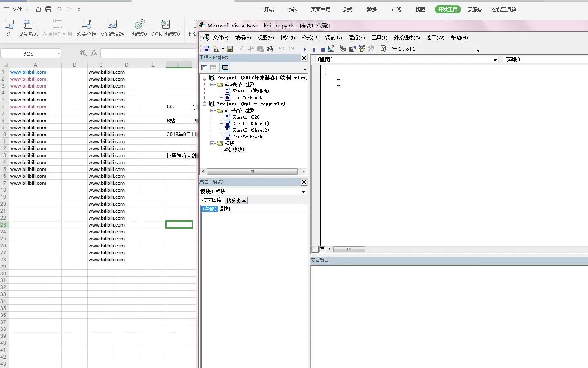Click the Reset stop icon in VBA toolbar

tap(323, 49)
